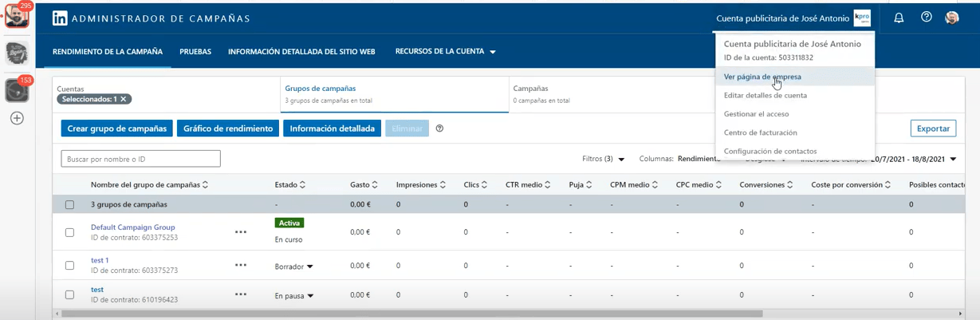Image resolution: width=980 pixels, height=320 pixels.
Task: Open the three-dot menu for test 1
Action: tap(241, 266)
